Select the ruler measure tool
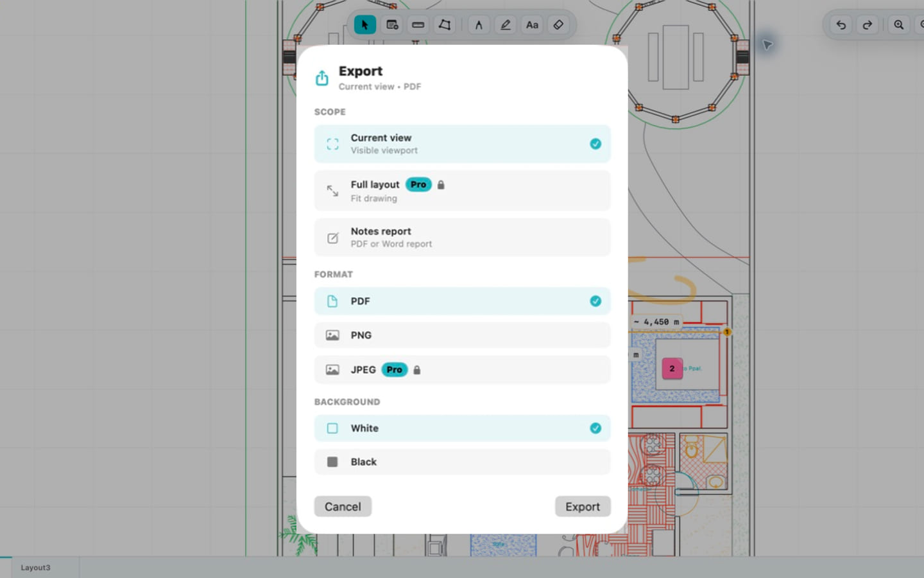 click(418, 25)
